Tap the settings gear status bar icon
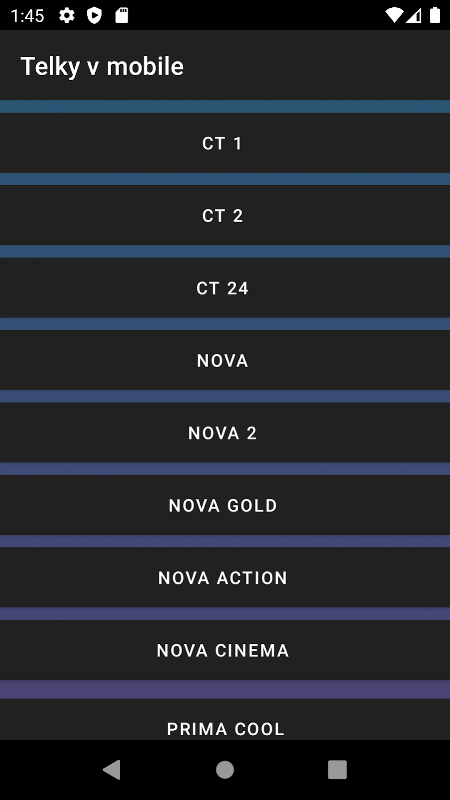This screenshot has width=450, height=800. tap(66, 15)
